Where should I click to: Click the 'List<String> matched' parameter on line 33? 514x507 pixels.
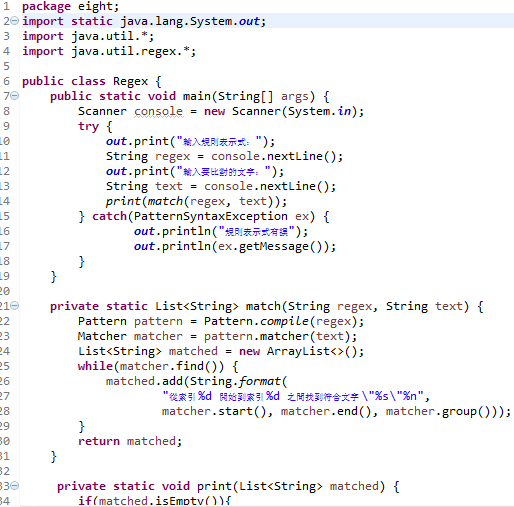[x=309, y=486]
